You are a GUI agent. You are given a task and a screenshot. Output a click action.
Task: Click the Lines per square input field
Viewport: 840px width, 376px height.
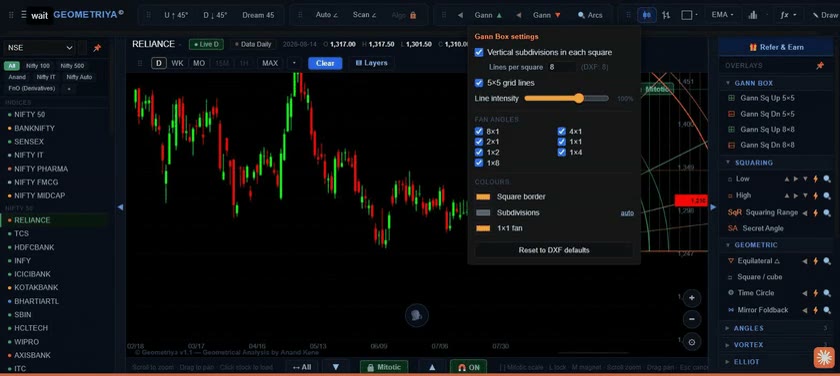point(561,67)
